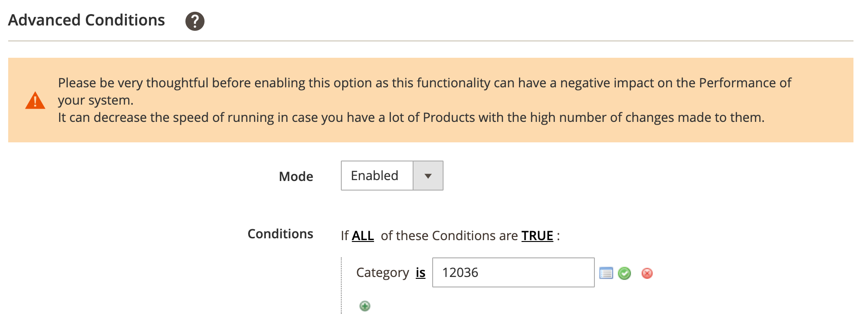Click the Mode field label
The image size is (868, 332).
[x=296, y=176]
